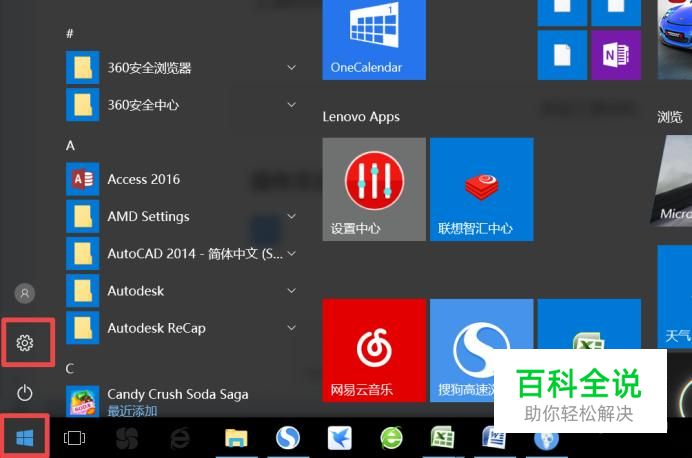The width and height of the screenshot is (692, 458).
Task: Expand the 360安全浏览器 folder
Action: click(x=291, y=68)
